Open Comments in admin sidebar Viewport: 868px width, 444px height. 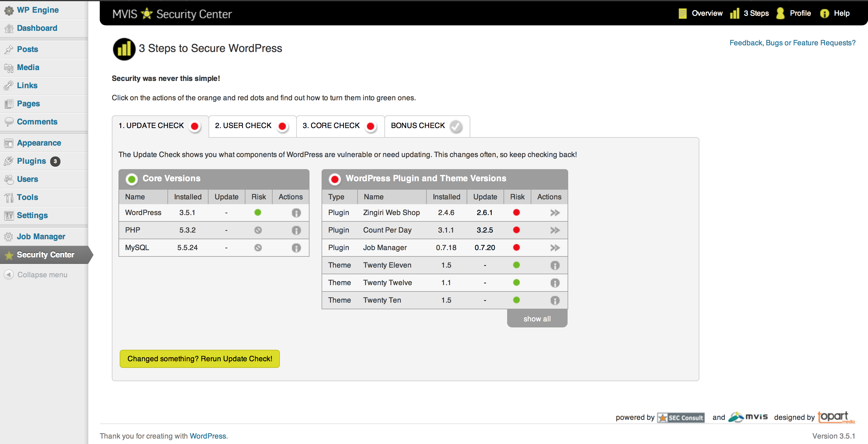37,122
